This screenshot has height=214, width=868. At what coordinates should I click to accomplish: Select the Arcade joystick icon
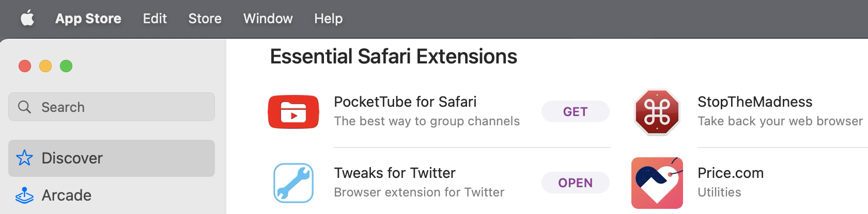[25, 195]
